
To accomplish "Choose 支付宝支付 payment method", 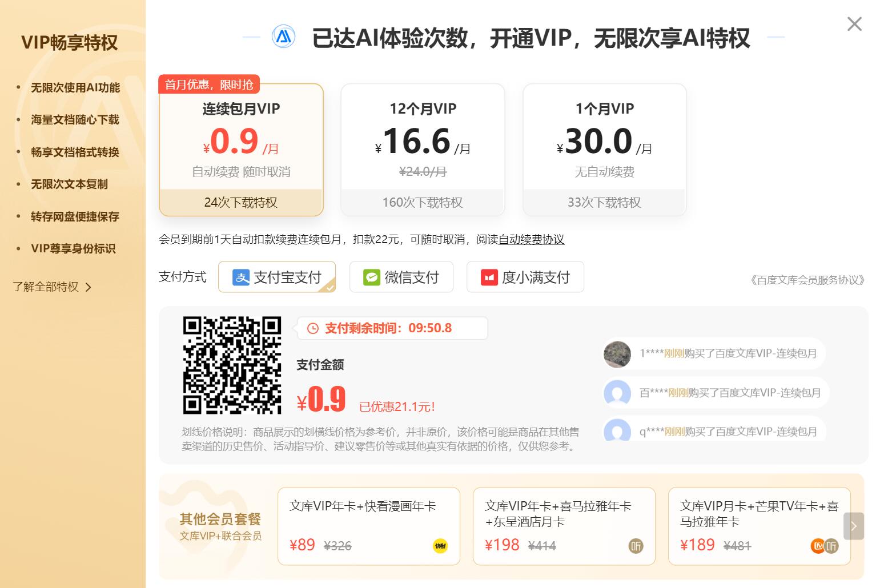I will pyautogui.click(x=277, y=277).
